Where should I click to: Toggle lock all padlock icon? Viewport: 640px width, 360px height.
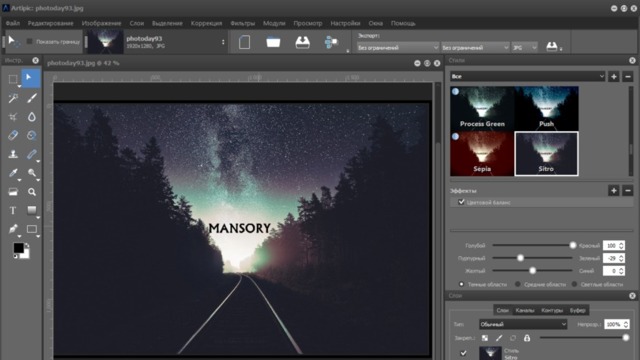[x=527, y=338]
